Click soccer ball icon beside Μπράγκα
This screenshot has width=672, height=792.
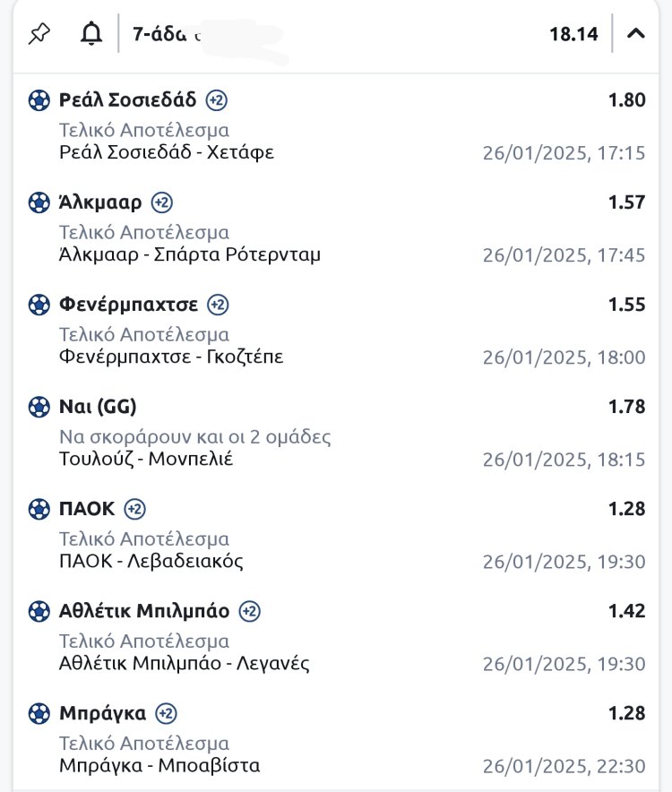pyautogui.click(x=39, y=713)
